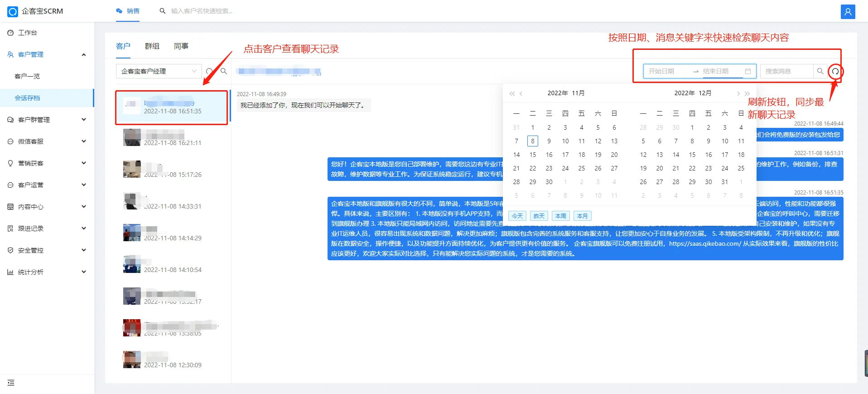Pick date 15 in the November calendar
Image resolution: width=868 pixels, height=394 pixels.
coord(533,155)
